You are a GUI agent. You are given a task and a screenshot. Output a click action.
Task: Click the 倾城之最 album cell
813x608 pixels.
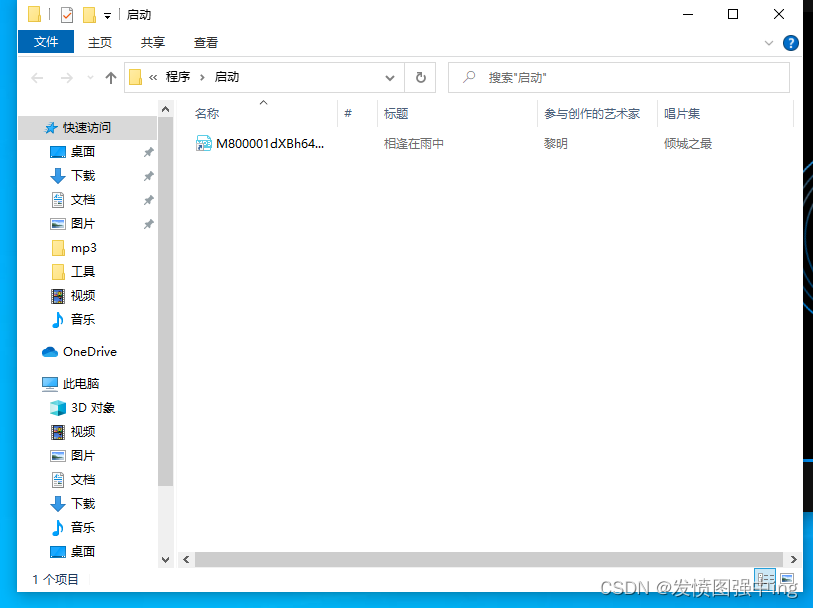[x=688, y=144]
